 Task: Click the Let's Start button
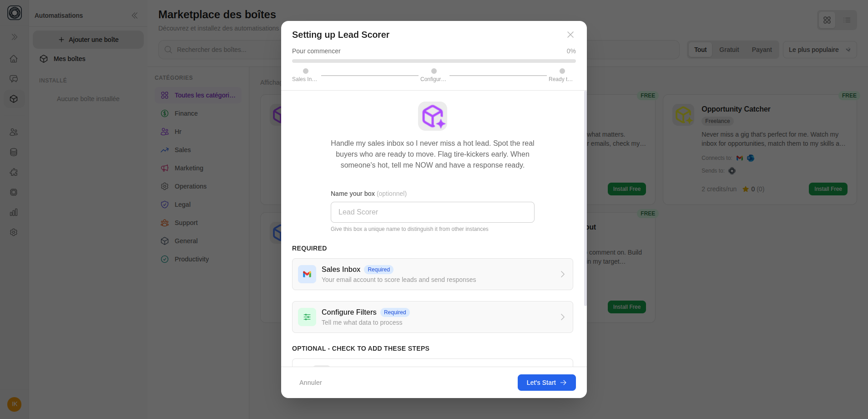(546, 382)
